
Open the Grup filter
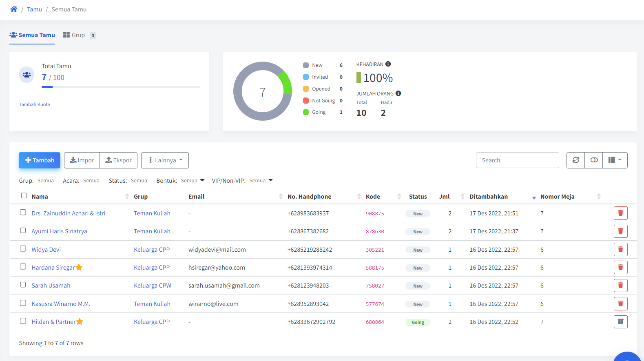click(46, 181)
